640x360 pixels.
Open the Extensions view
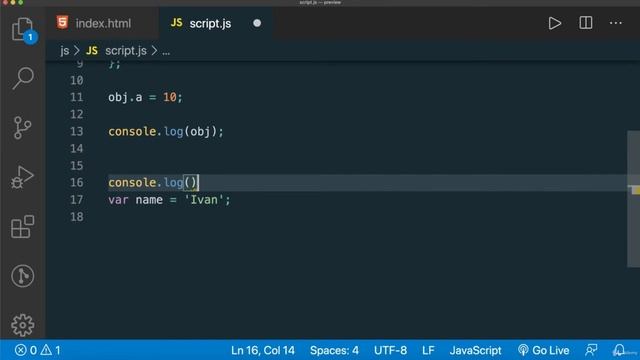pos(22,227)
